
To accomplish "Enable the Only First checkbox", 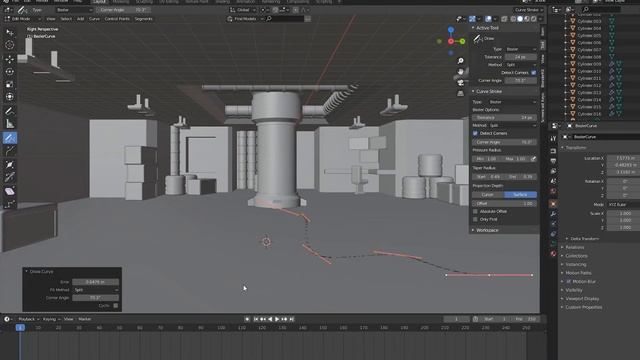I will point(475,219).
